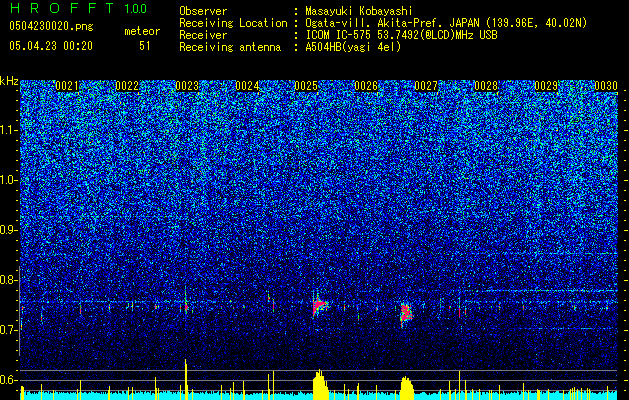The width and height of the screenshot is (629, 400).
Task: Click the 0029 time marker
Action: pyautogui.click(x=546, y=86)
